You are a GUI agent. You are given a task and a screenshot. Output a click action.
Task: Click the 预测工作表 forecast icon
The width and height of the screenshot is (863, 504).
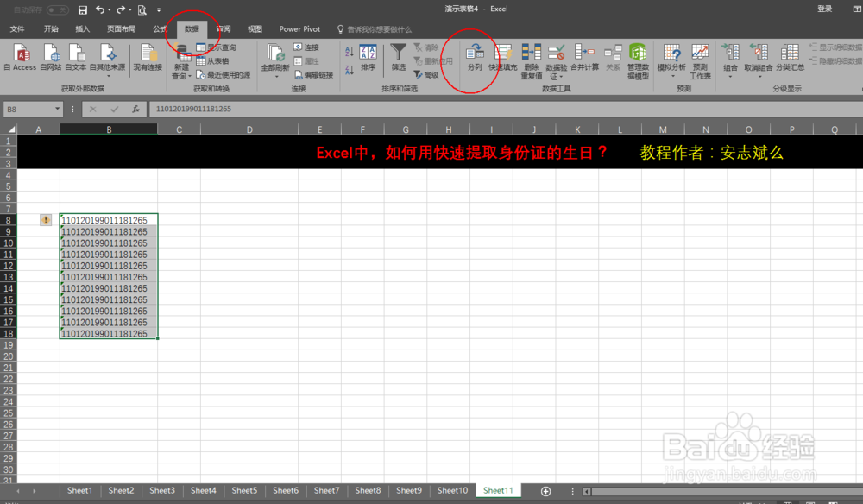point(700,61)
